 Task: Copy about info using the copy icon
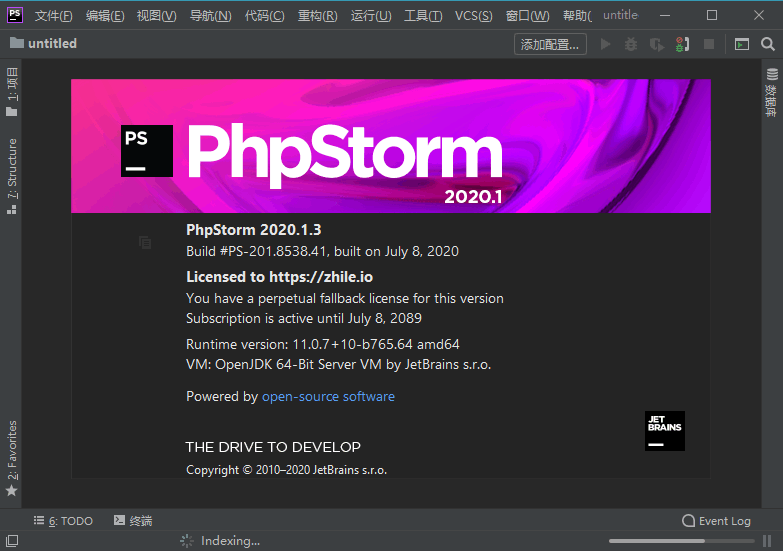click(145, 242)
